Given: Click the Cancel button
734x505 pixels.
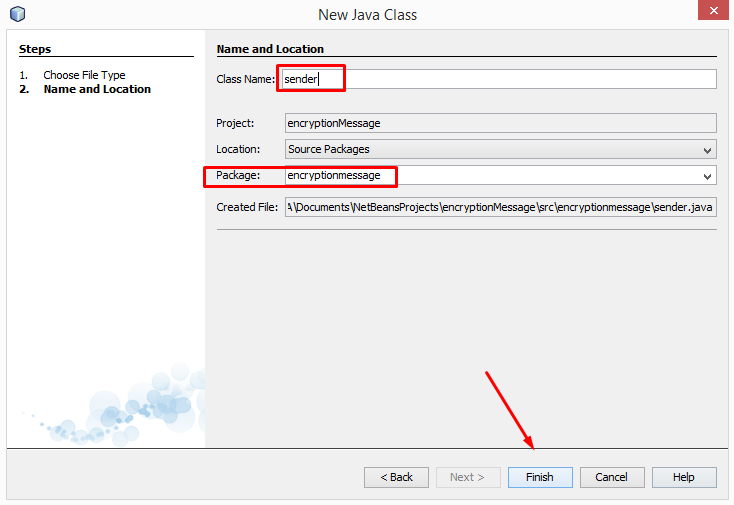Looking at the screenshot, I should coord(612,477).
